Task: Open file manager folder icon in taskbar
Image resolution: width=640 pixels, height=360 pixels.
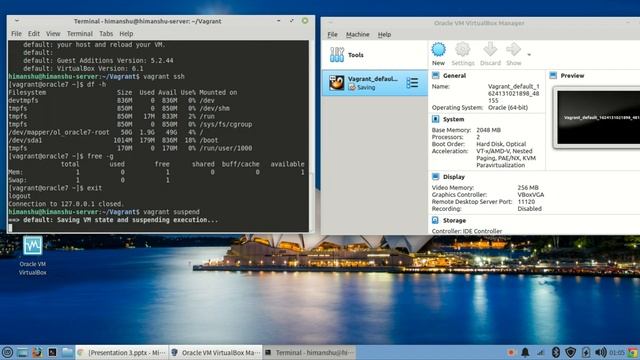Action: (x=67, y=352)
